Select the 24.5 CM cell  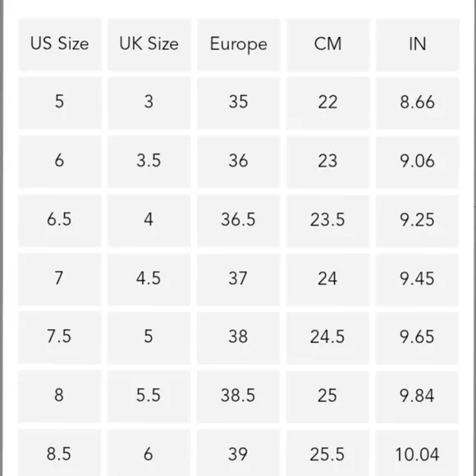tap(327, 338)
